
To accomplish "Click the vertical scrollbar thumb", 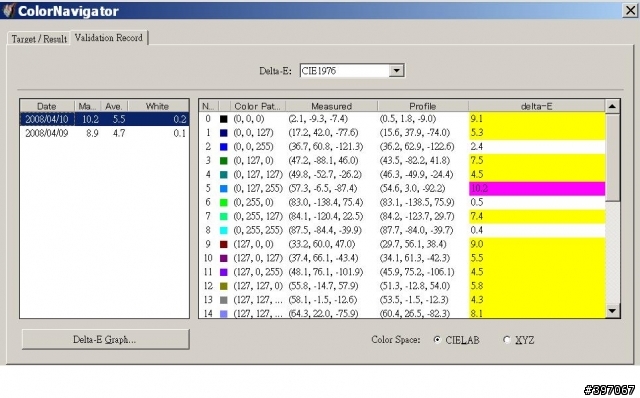I will [x=612, y=157].
